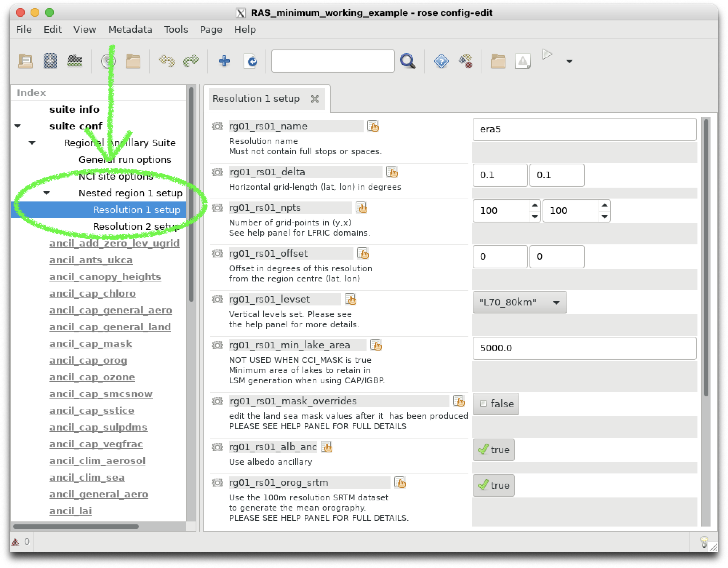Click the index panel horizontal scrollbar

tap(76, 526)
